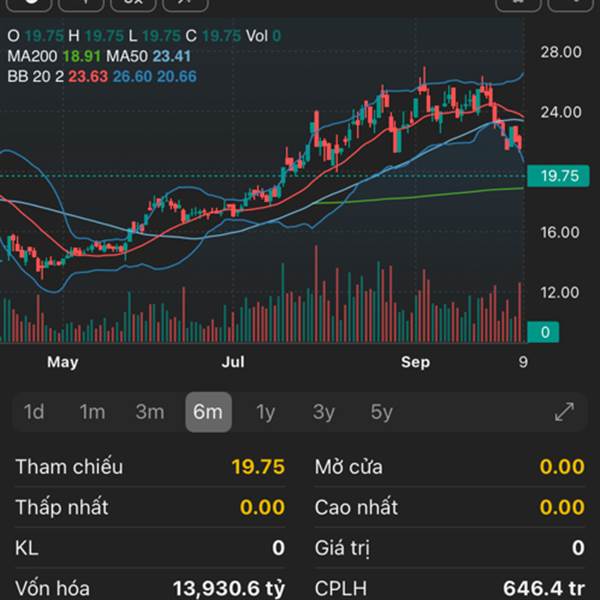Tap the green 19.75 price tag on axis

click(558, 176)
